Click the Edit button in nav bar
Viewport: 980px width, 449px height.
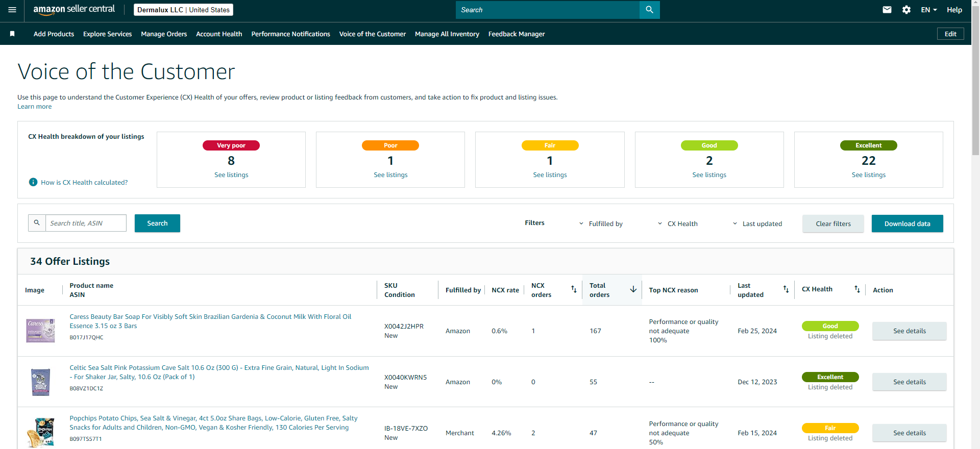950,34
